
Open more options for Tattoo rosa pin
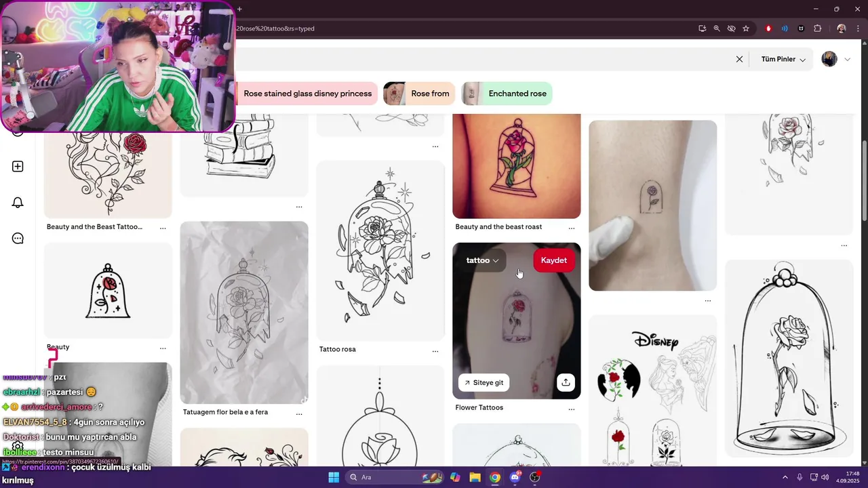coord(435,351)
